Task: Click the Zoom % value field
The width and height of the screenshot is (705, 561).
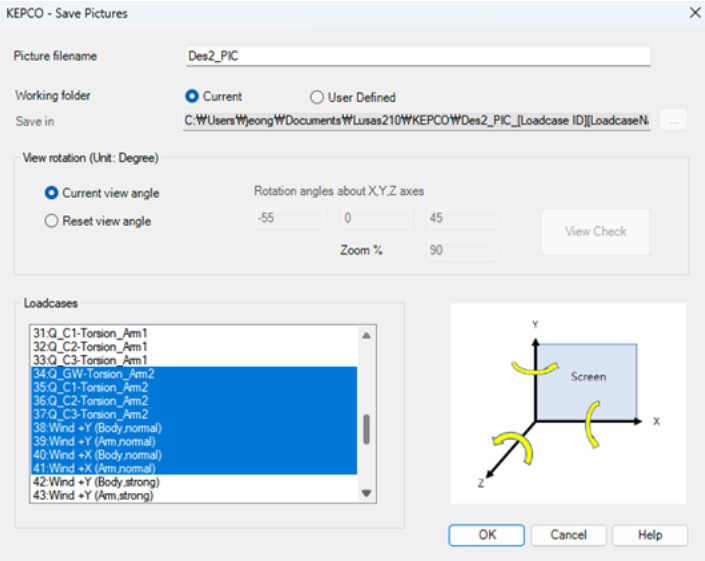Action: click(461, 250)
